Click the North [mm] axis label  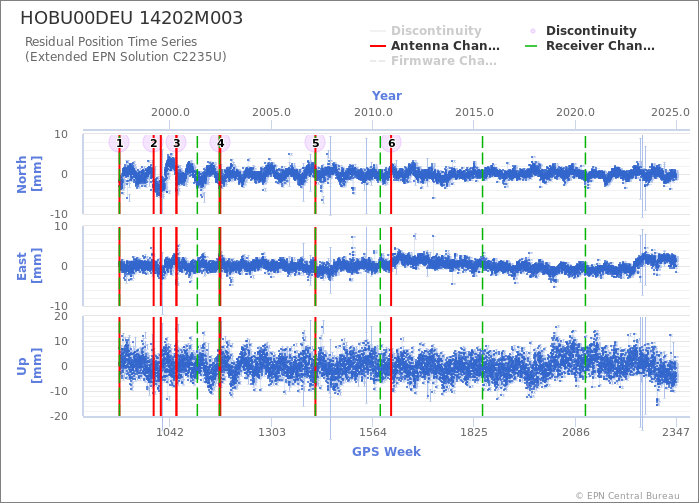[x=29, y=174]
